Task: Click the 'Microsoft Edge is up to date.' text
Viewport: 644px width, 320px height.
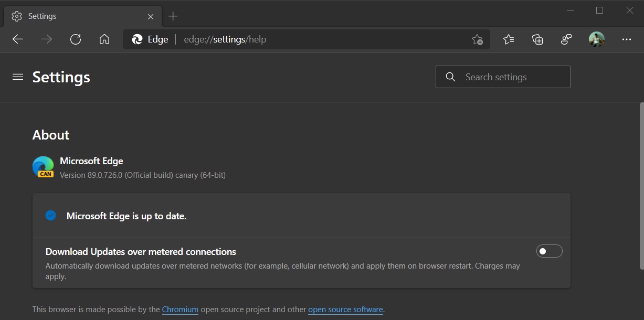Action: point(126,216)
